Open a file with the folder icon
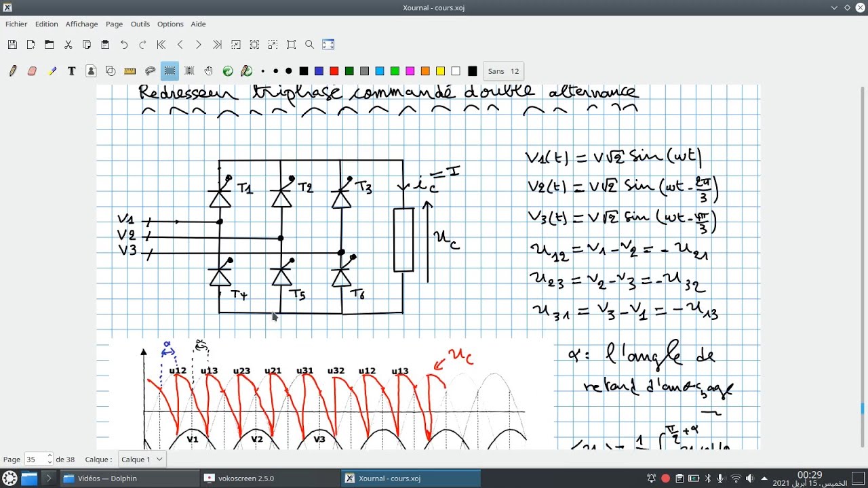Viewport: 868px width, 488px height. click(x=50, y=45)
